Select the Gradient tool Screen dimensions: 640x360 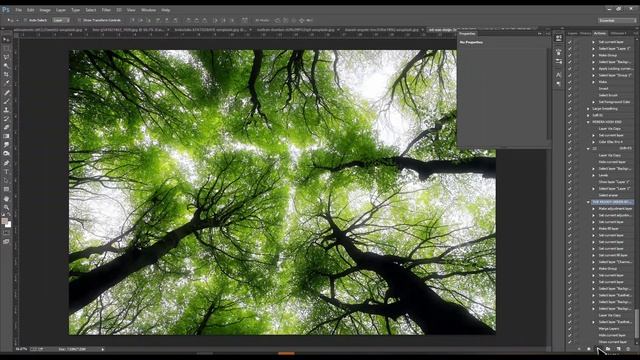(x=6, y=136)
